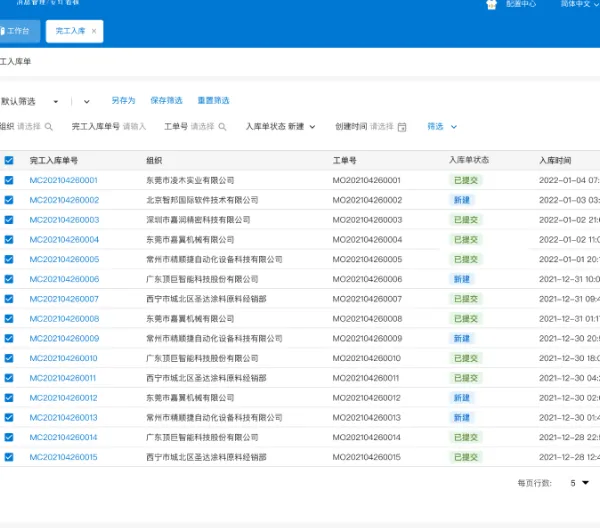This screenshot has height=528, width=600.
Task: Uncheck the row MC202104260002 checkbox
Action: point(9,200)
